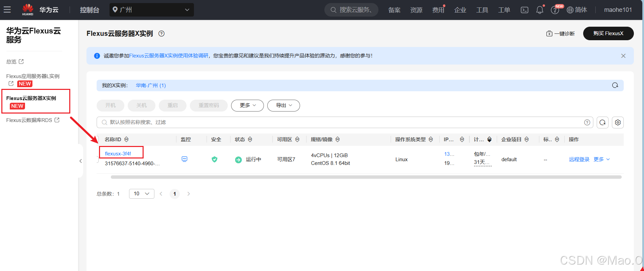
Task: Click the table horizontal scrollbar
Action: pos(366,177)
